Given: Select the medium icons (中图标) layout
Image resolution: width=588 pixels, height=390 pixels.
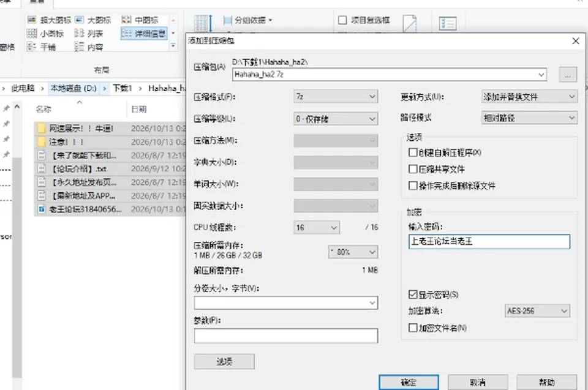Looking at the screenshot, I should (x=140, y=20).
